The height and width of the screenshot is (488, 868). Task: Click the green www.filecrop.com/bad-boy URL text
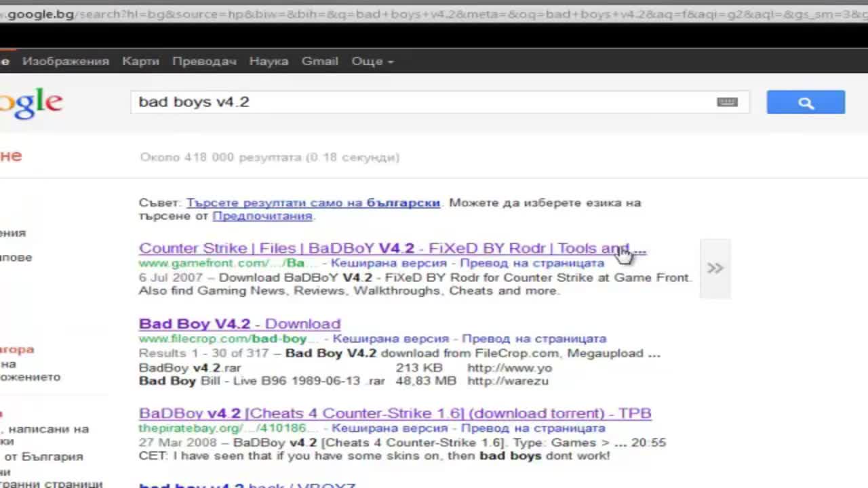pyautogui.click(x=229, y=338)
